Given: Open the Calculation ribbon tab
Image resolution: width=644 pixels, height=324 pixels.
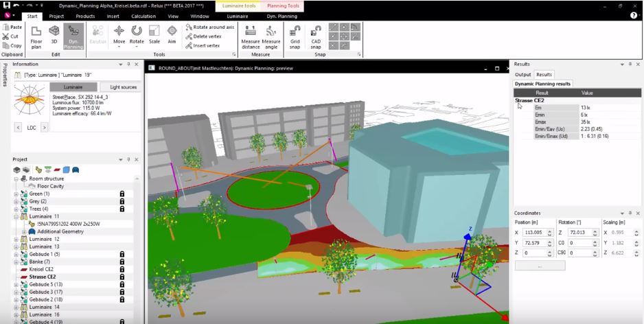Looking at the screenshot, I should (143, 16).
